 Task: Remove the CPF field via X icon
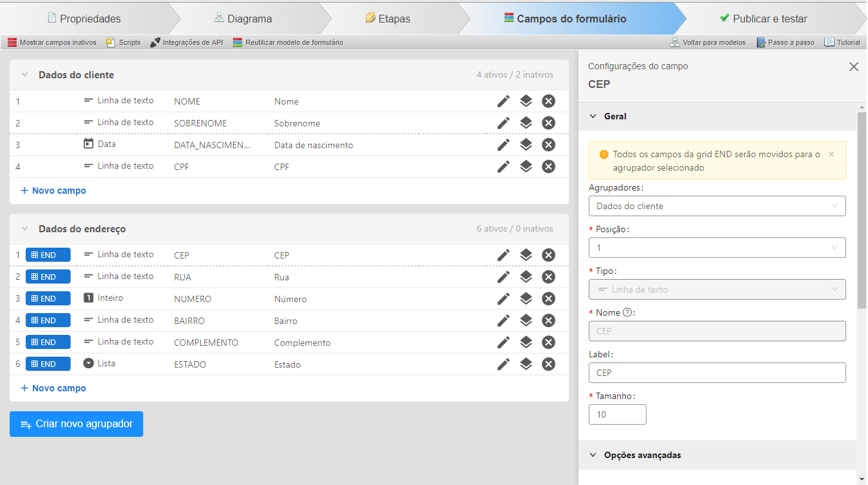[x=548, y=167]
